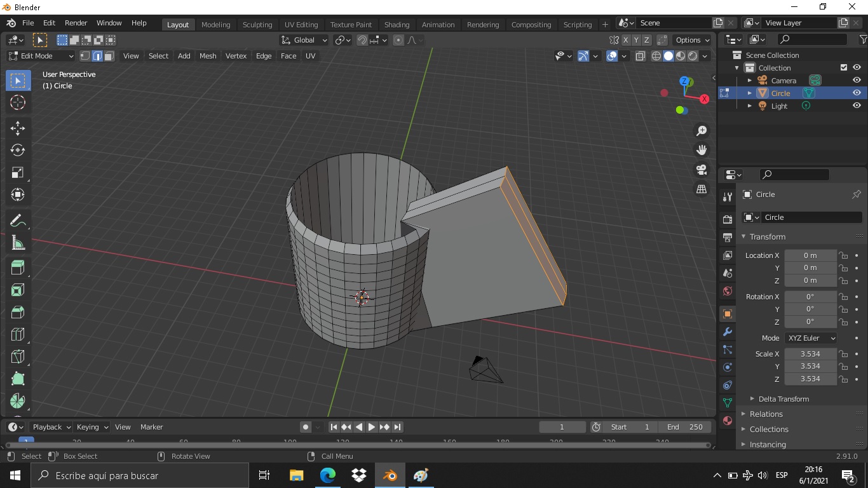Screen dimensions: 868x488
Task: Click the Zoom magnifier viewport icon
Action: pyautogui.click(x=702, y=131)
